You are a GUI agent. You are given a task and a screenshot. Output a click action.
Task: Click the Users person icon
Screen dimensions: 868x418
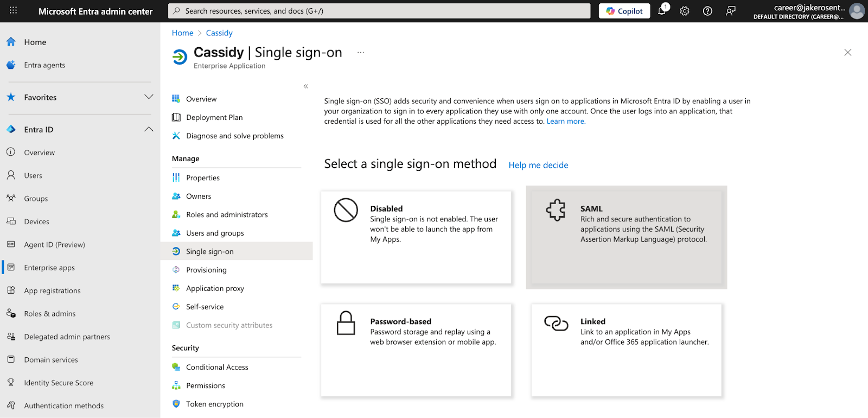[x=11, y=175]
